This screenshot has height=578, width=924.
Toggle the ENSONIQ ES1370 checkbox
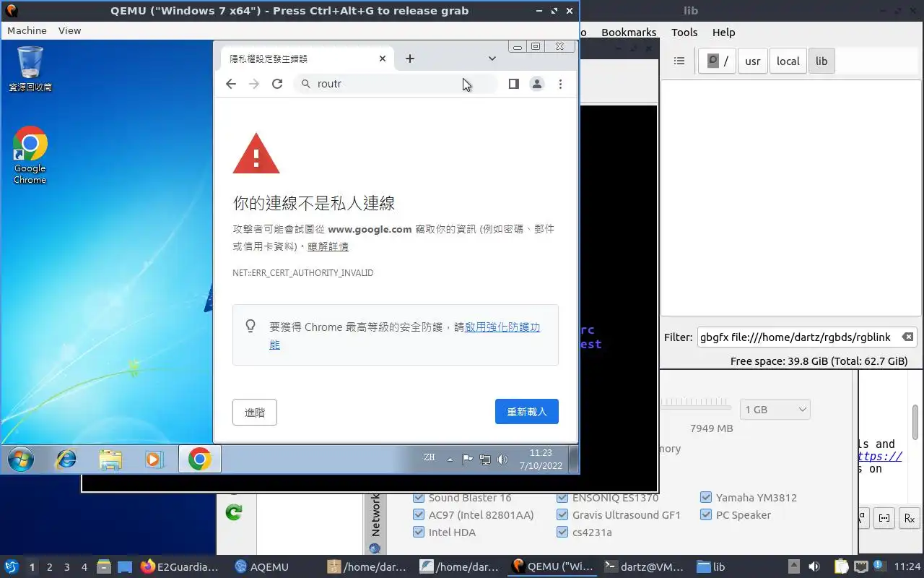[x=562, y=498]
